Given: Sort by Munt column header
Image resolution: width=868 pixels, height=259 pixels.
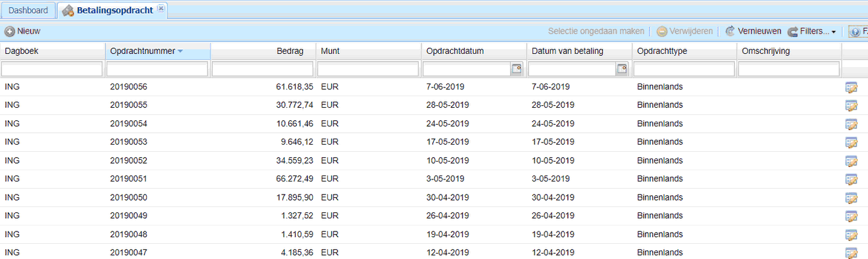Looking at the screenshot, I should click(369, 51).
